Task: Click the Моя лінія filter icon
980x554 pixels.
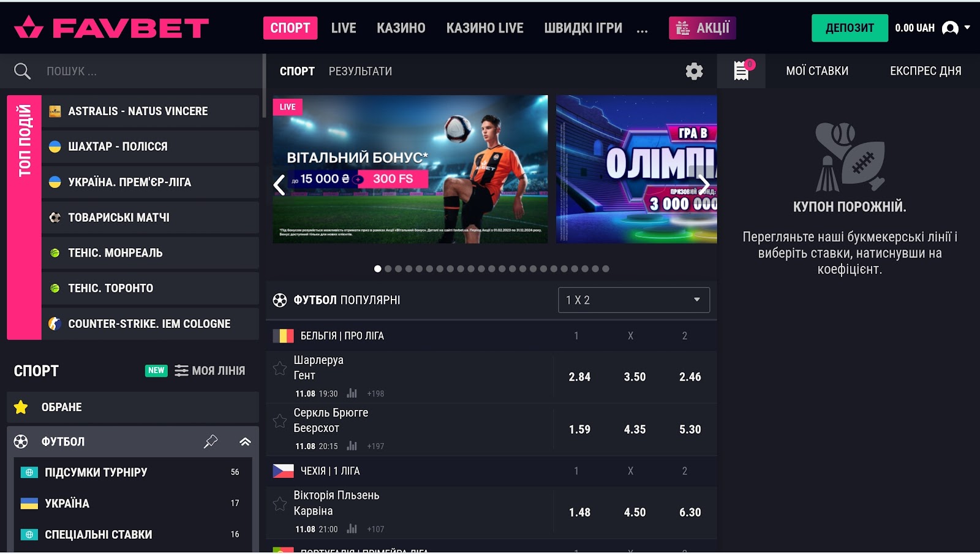Action: 181,371
